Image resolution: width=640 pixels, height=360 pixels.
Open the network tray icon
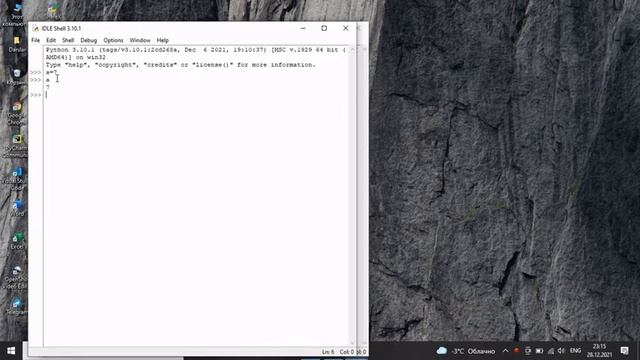pyautogui.click(x=551, y=351)
